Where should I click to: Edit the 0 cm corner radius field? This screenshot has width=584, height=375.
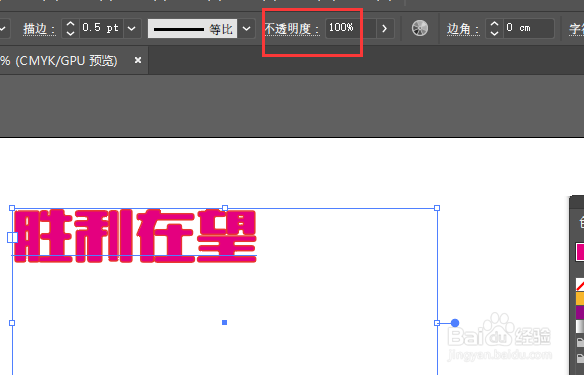coord(529,28)
